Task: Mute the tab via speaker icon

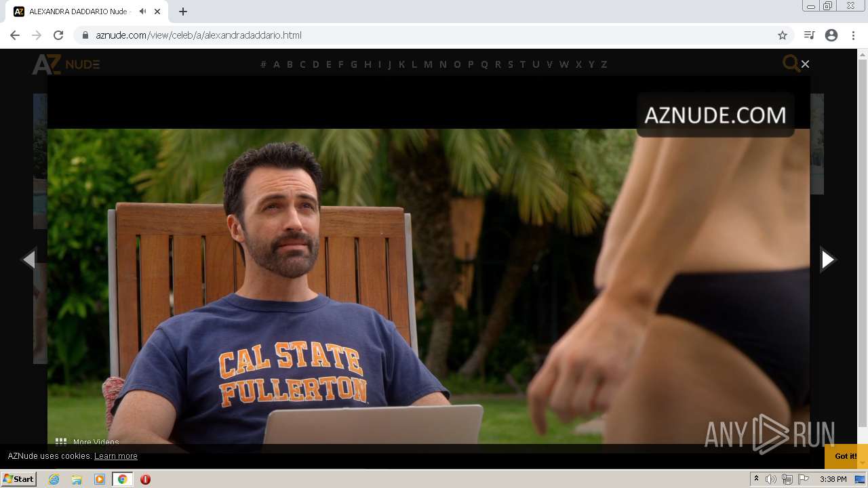Action: click(x=142, y=12)
